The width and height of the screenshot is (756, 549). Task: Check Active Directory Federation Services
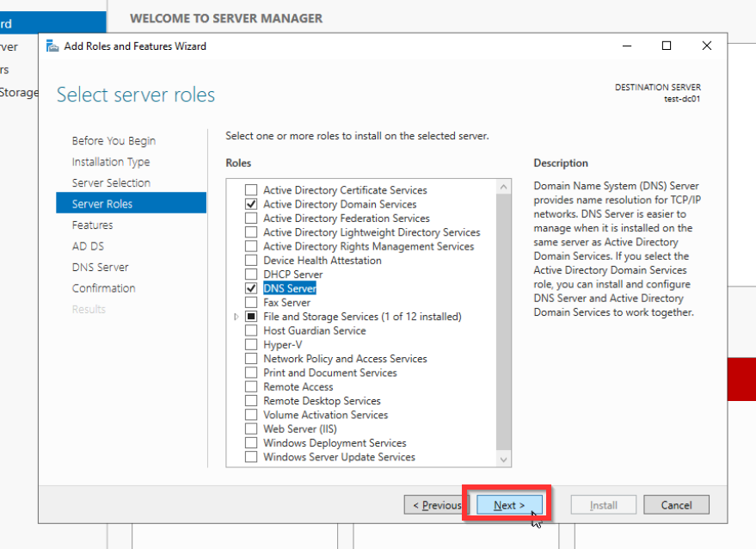click(x=251, y=218)
